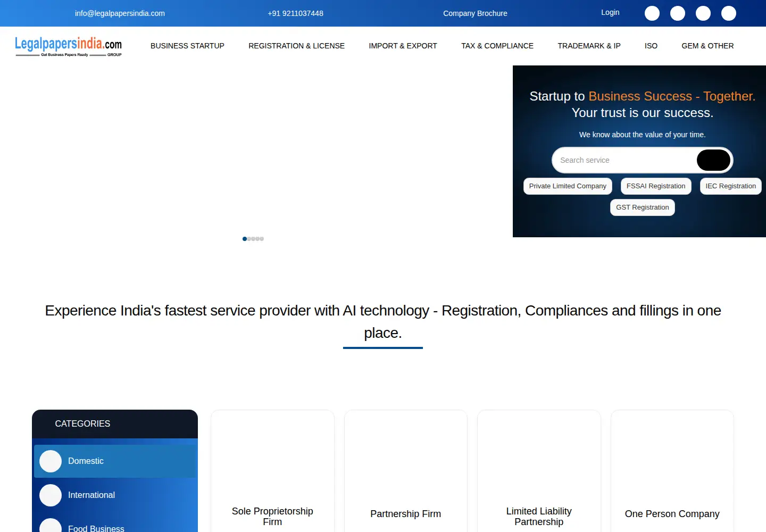Focus the Search service input field
This screenshot has width=766, height=532.
coord(625,160)
